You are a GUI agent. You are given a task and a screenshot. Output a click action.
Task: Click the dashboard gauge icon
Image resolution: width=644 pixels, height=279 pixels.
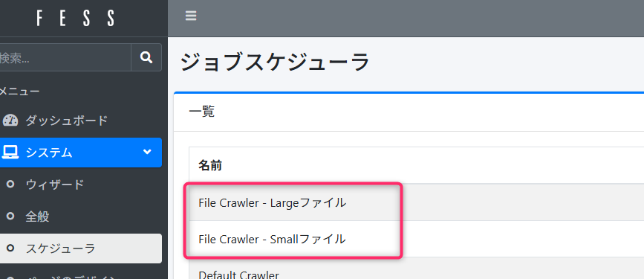(x=10, y=121)
